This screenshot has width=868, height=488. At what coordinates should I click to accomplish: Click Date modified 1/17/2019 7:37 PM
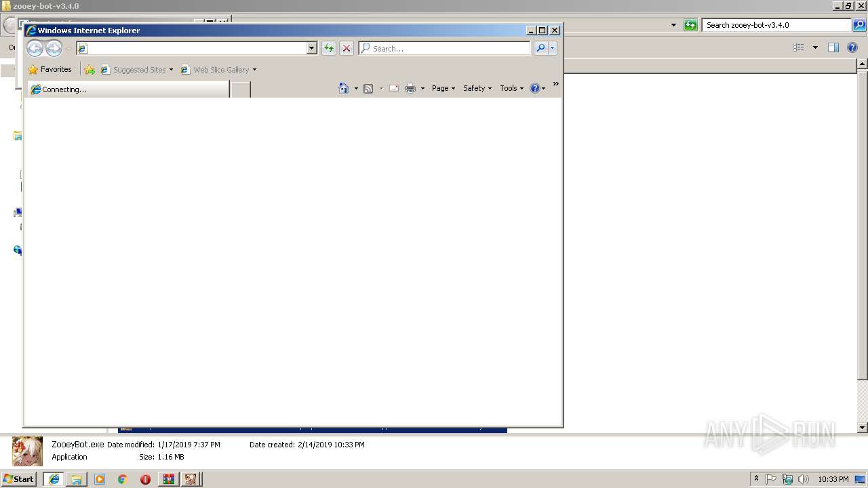(163, 445)
